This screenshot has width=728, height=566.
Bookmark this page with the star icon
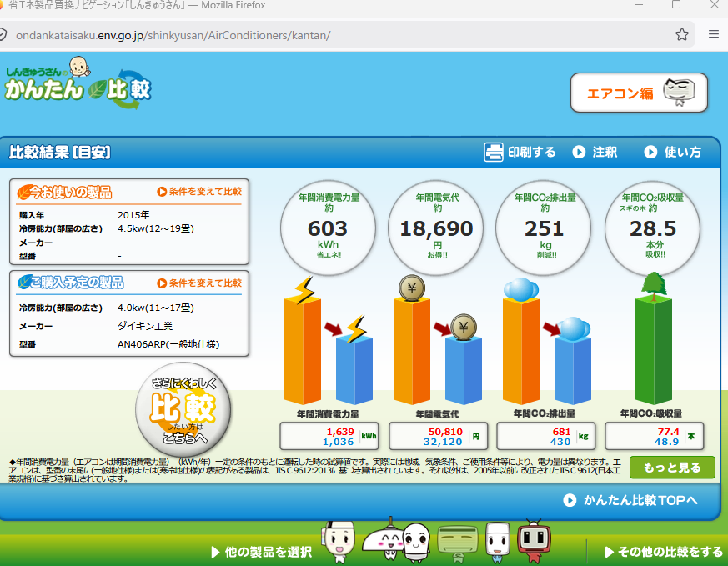click(681, 34)
